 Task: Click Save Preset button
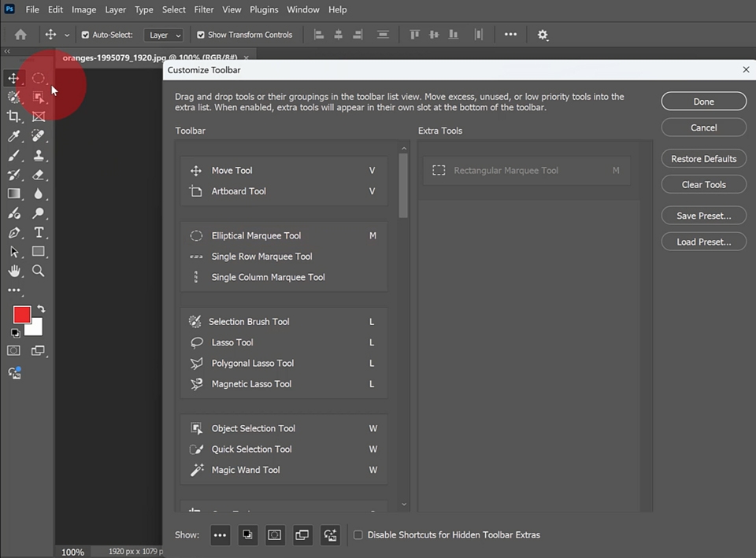coord(703,216)
